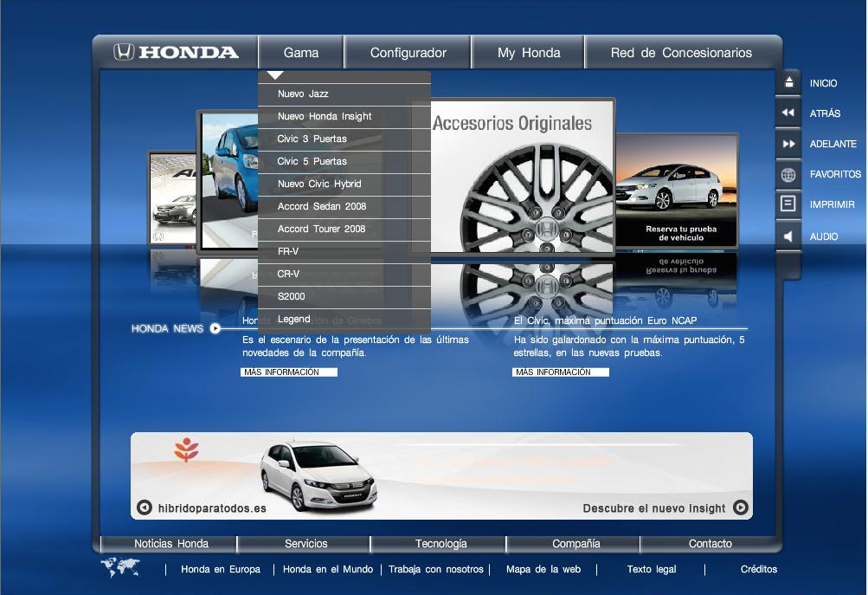Select Nuevo Jazz from the list
This screenshot has height=595, width=868.
coord(344,94)
